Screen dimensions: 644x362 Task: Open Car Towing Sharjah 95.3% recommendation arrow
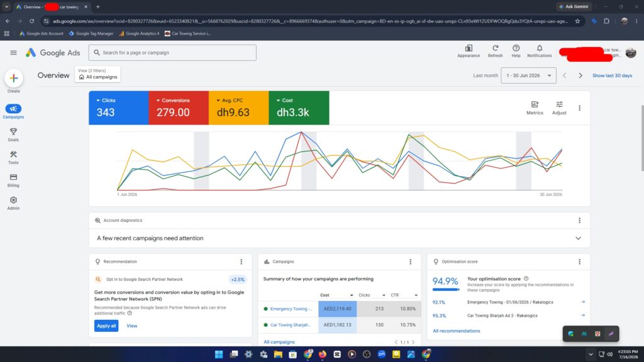[x=582, y=315]
